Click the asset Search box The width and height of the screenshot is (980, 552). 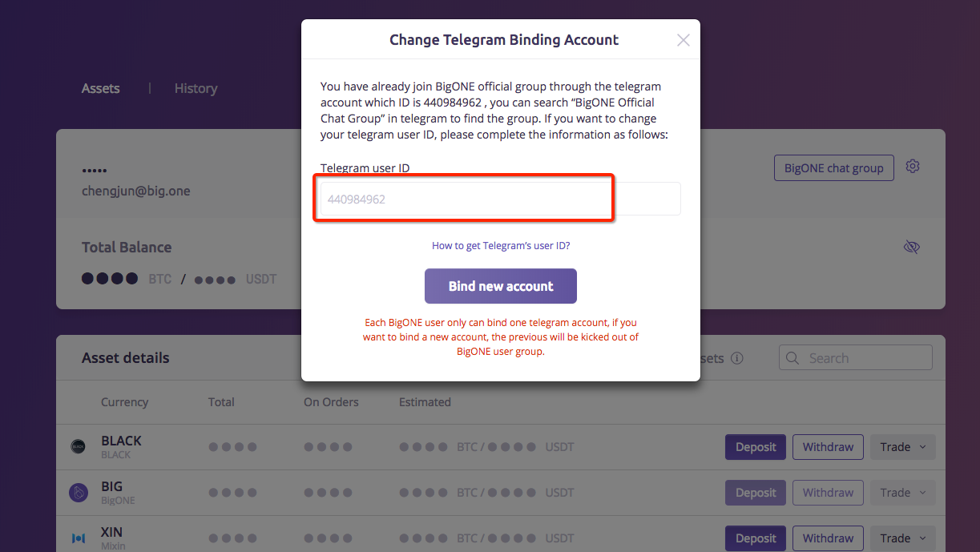click(x=856, y=358)
